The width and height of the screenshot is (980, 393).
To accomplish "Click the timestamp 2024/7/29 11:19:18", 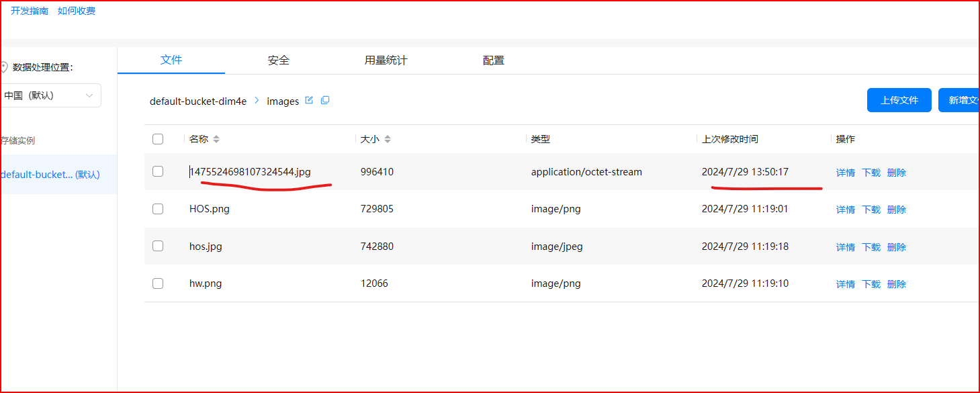I will 745,247.
